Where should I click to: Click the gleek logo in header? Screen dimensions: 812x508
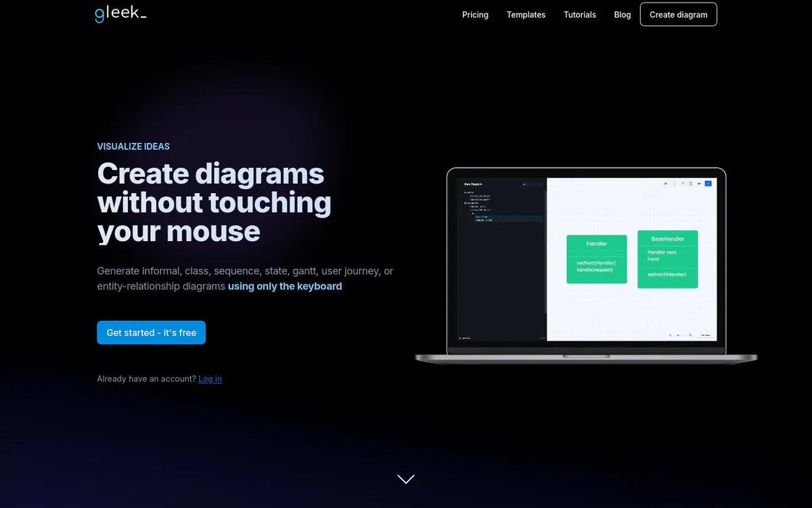[x=120, y=14]
